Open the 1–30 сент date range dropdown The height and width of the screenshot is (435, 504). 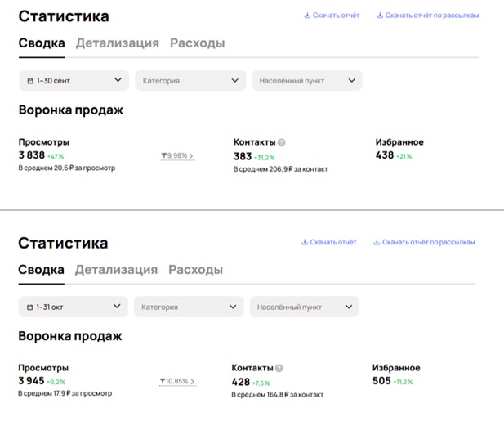(74, 80)
